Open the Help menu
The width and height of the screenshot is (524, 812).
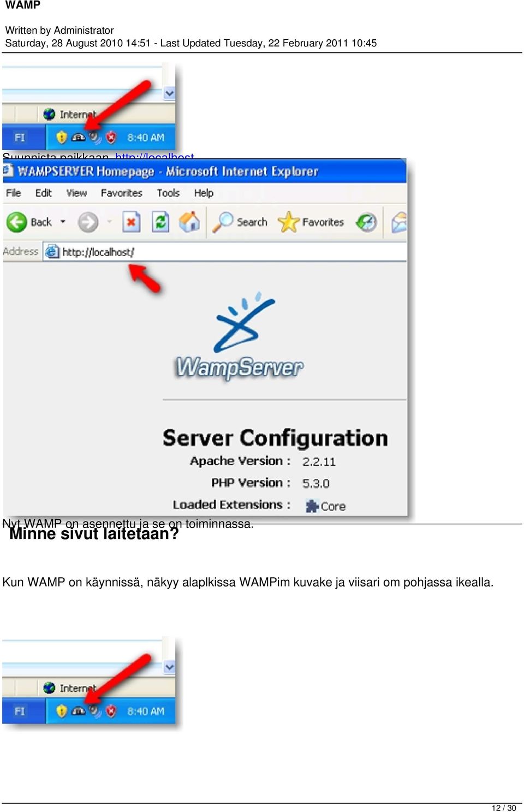[x=204, y=193]
